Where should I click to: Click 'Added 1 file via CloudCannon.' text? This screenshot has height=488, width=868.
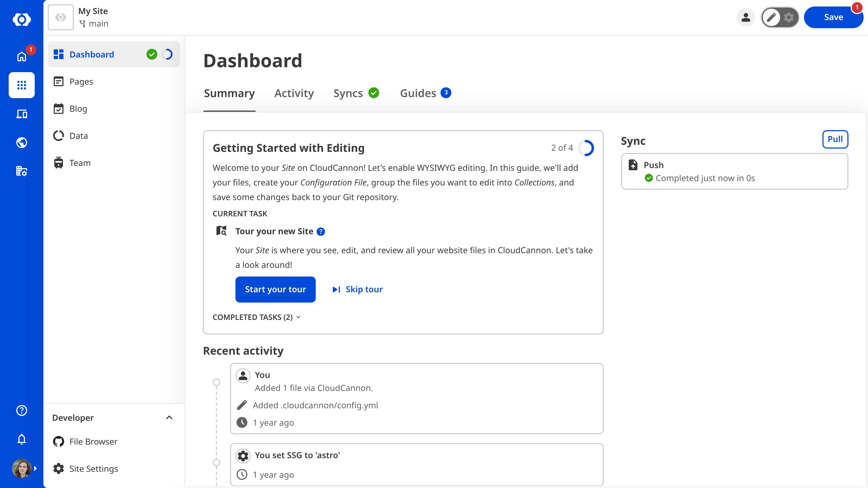point(314,388)
